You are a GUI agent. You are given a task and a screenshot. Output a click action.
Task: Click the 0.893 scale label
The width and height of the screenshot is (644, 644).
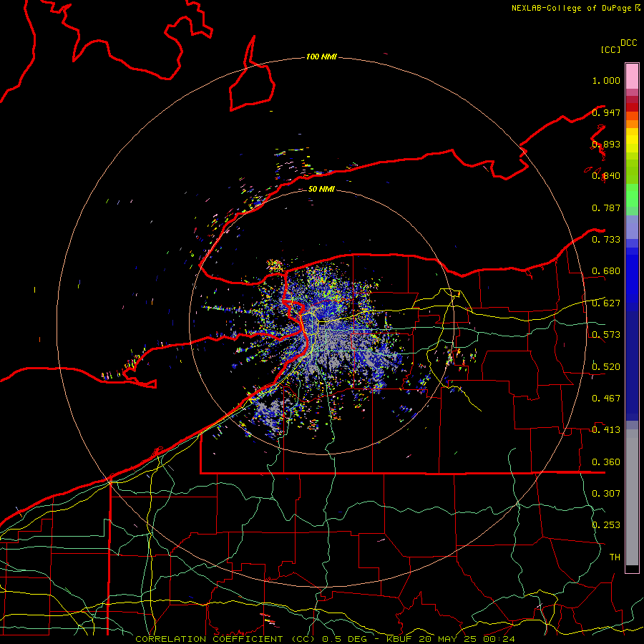pos(606,144)
